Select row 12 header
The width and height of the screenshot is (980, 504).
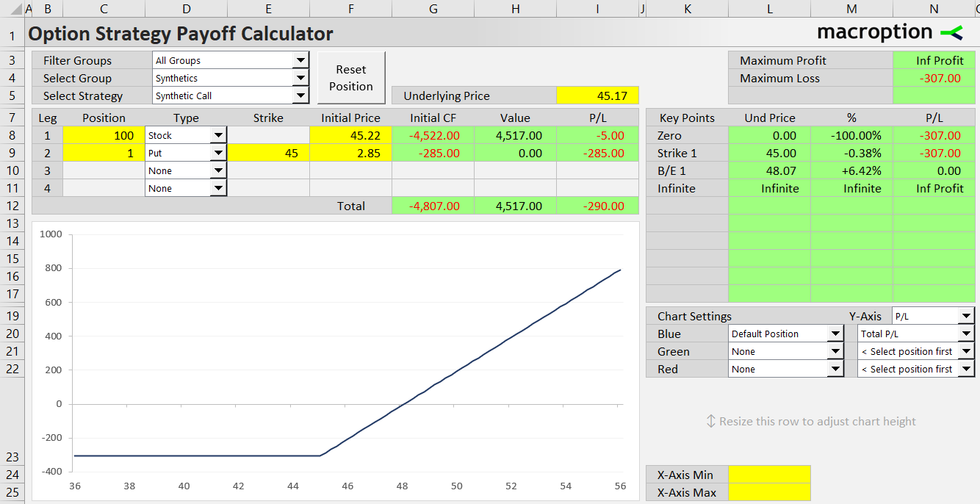[x=12, y=206]
